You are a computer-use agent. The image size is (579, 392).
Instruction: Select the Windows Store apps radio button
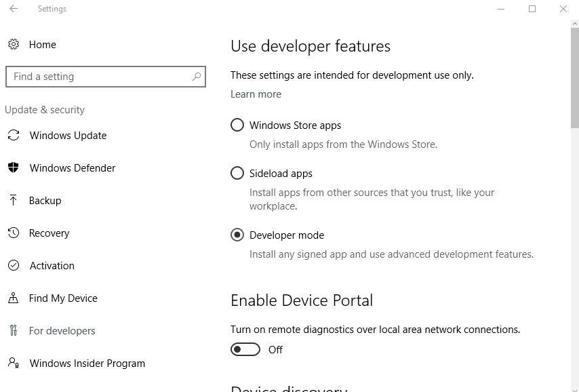[x=237, y=125]
